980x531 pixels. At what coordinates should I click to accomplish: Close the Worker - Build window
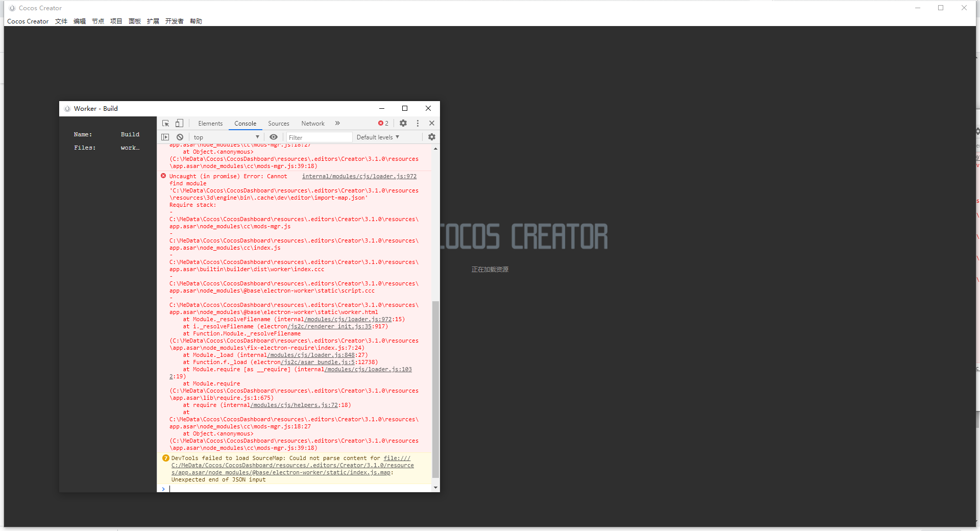pyautogui.click(x=428, y=108)
